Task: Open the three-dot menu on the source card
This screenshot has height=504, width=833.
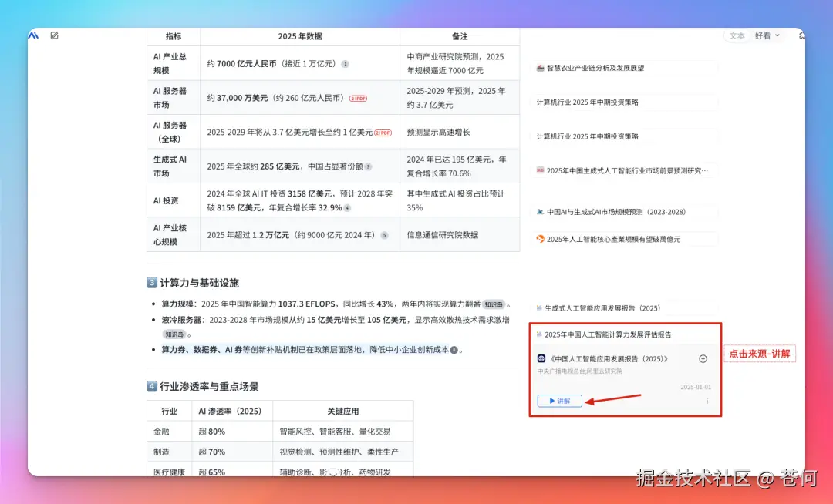Action: [x=707, y=401]
